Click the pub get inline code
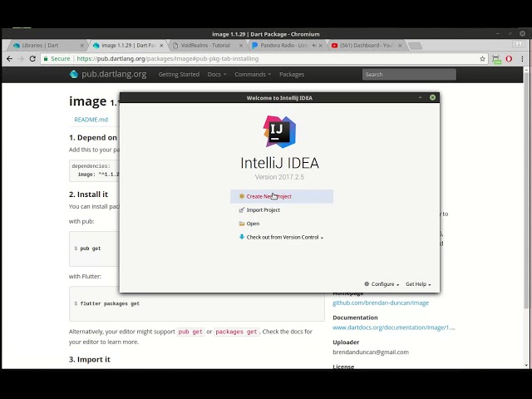This screenshot has height=399, width=532. (190, 332)
